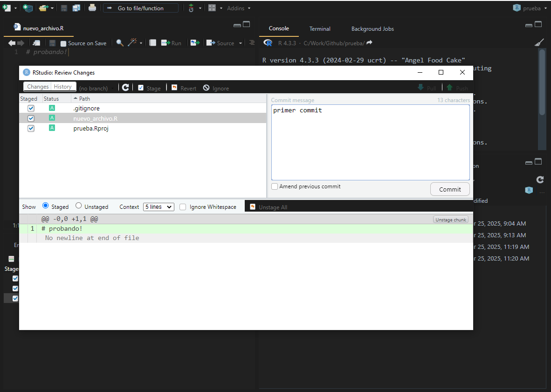This screenshot has height=392, width=551.
Task: Maximize the source editor pane
Action: pyautogui.click(x=247, y=24)
